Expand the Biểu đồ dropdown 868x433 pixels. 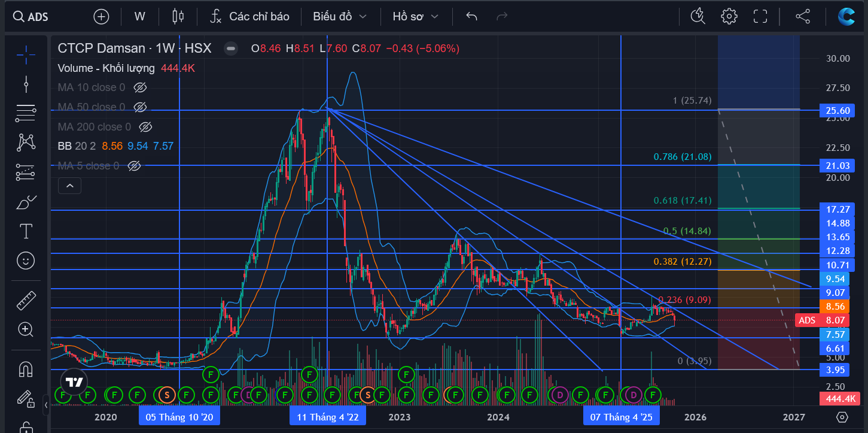[x=339, y=16]
